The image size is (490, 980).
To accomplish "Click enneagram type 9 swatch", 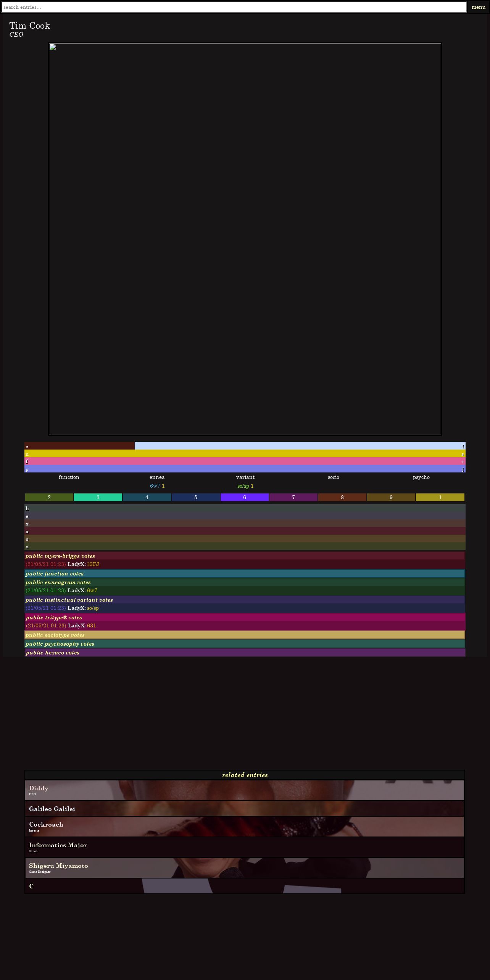I will coord(391,497).
